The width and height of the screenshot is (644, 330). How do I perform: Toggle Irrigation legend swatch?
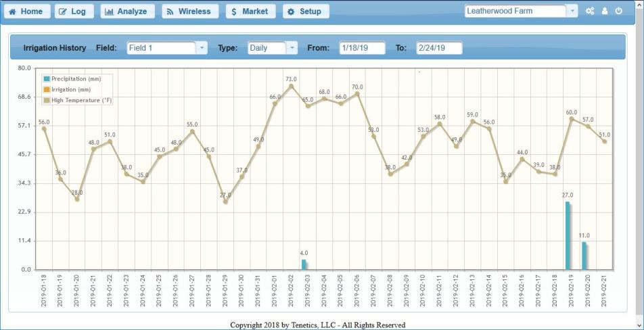click(47, 89)
